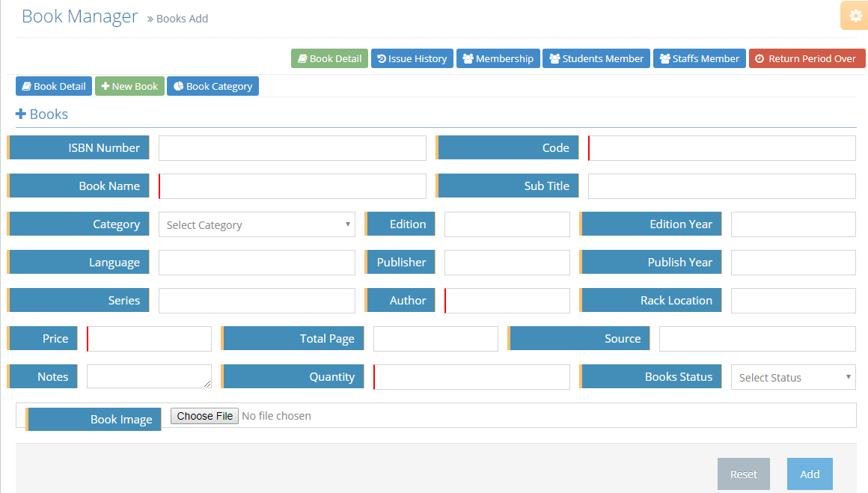Click the green Book Detail button
This screenshot has width=868, height=493.
(x=329, y=58)
